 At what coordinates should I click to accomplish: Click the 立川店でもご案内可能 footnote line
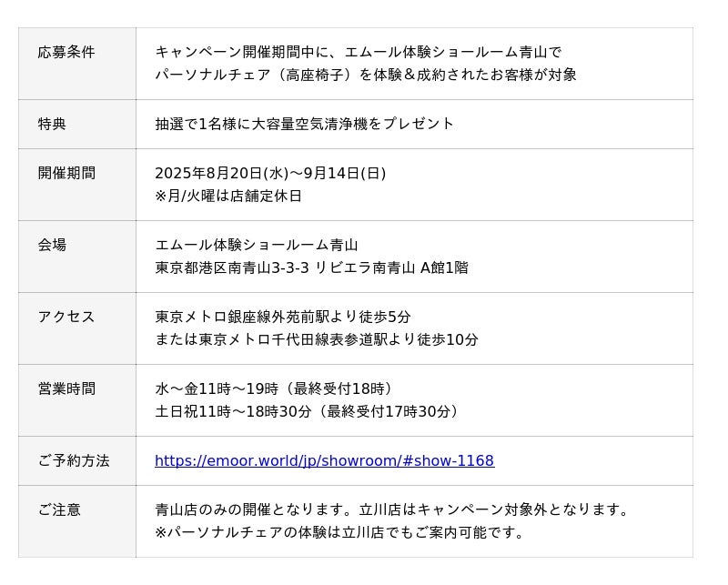pos(342,533)
